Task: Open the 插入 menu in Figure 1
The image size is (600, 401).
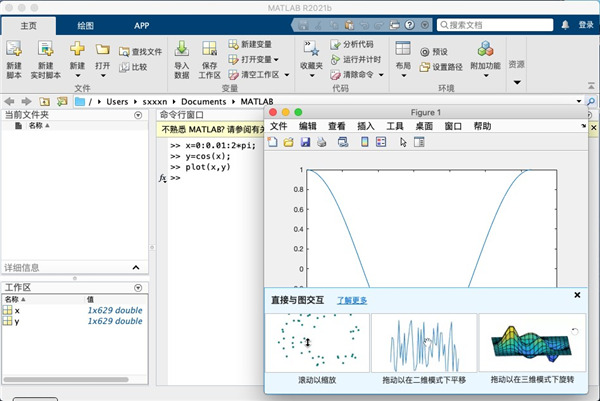Action: 366,126
